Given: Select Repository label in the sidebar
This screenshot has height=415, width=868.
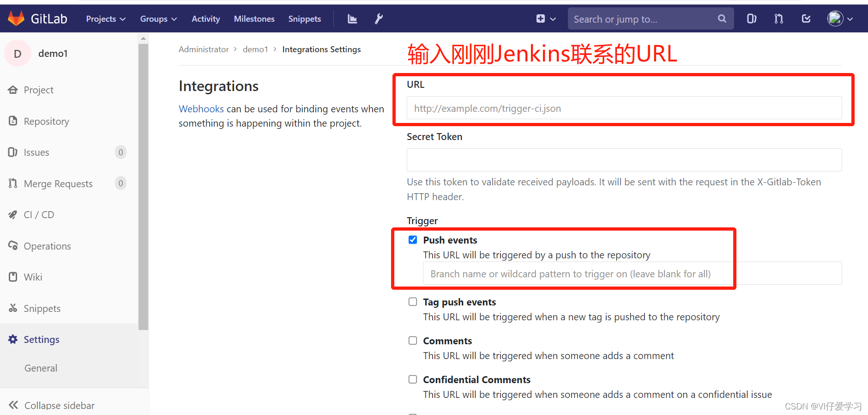Looking at the screenshot, I should point(47,122).
